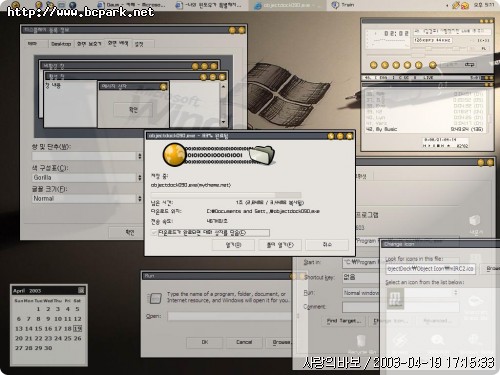Pause playback in the media player

[x=396, y=65]
